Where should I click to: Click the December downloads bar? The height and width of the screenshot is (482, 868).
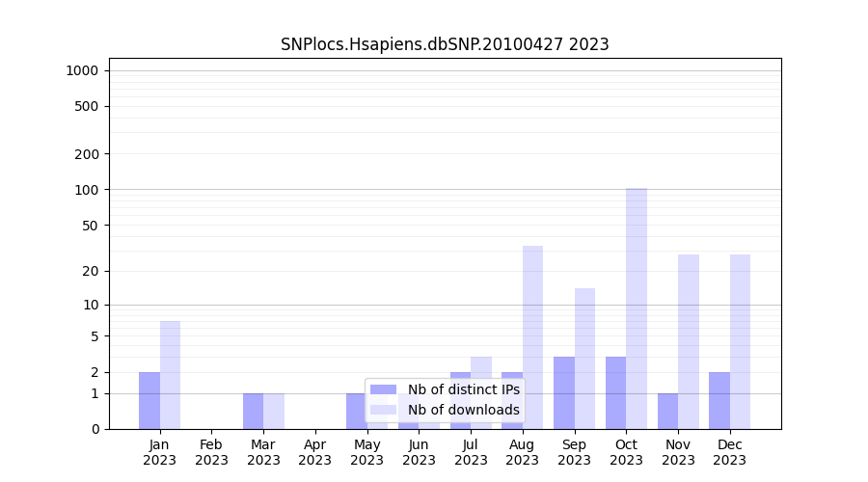[740, 341]
